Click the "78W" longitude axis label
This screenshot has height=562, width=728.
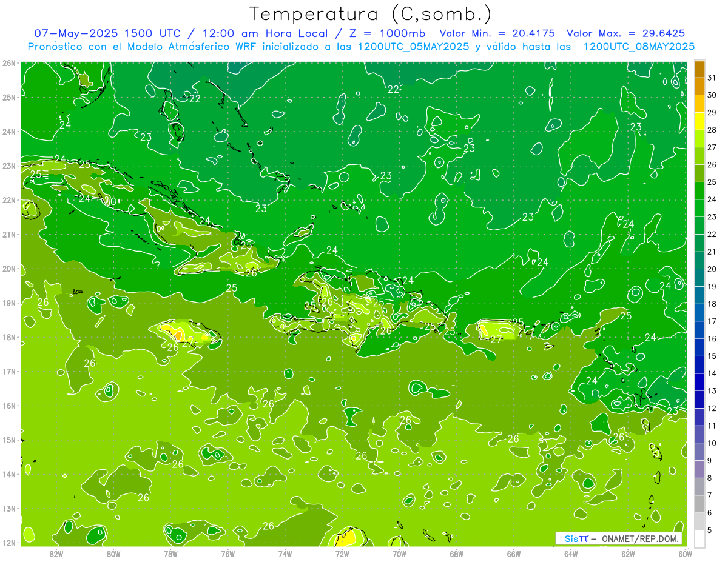(x=170, y=554)
